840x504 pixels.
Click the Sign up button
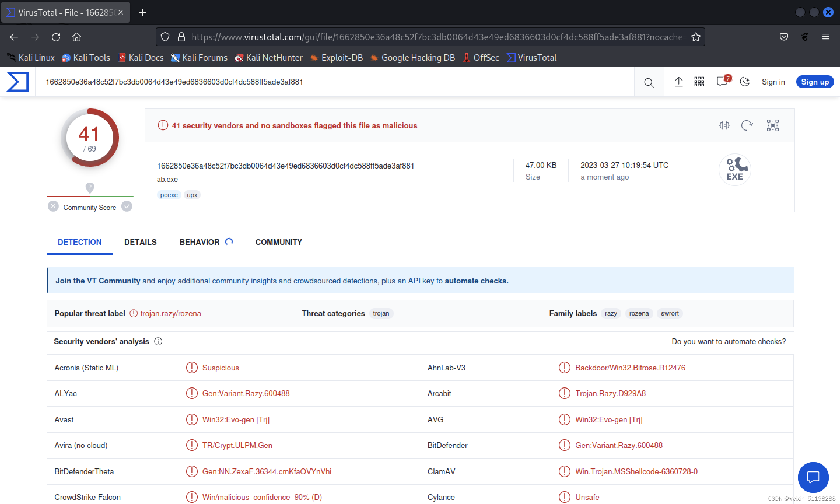point(815,82)
